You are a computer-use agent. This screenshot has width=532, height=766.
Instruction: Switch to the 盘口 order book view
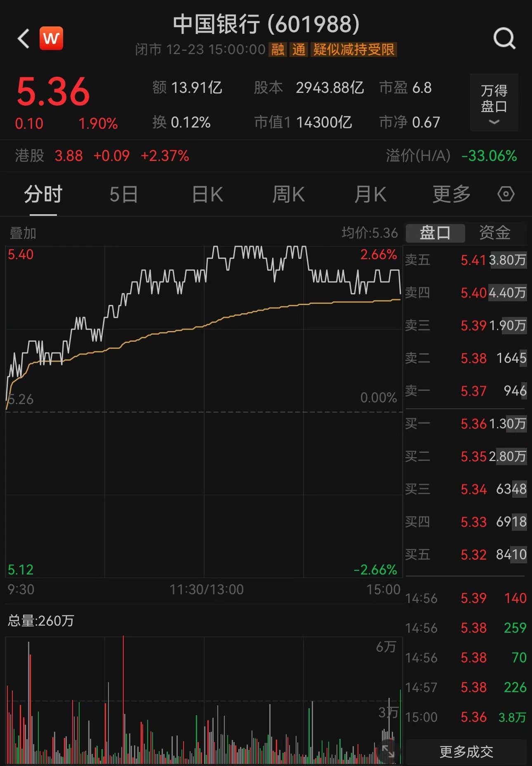435,233
